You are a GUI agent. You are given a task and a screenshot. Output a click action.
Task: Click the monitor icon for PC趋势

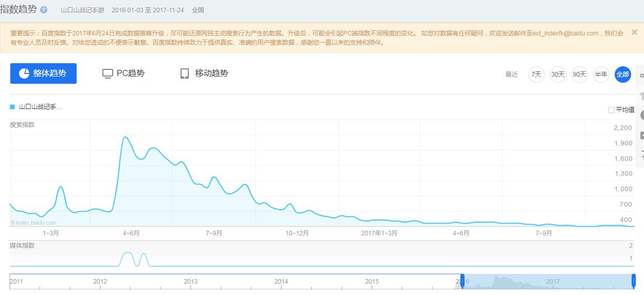click(108, 73)
